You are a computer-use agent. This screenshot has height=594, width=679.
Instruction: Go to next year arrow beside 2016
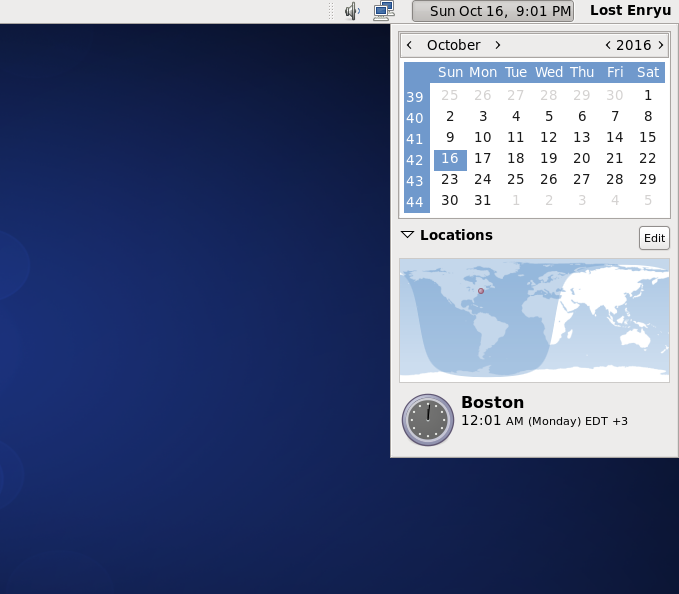pos(661,45)
